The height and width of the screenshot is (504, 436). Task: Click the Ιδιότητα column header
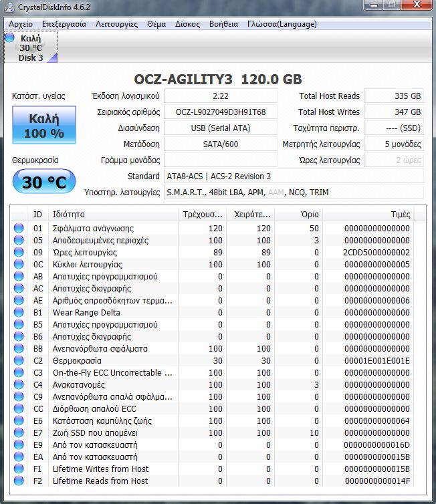113,215
